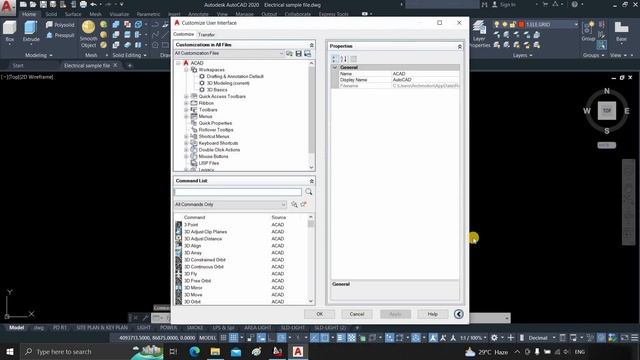The image size is (640, 360).
Task: Collapse the General section in Properties
Action: click(x=335, y=67)
